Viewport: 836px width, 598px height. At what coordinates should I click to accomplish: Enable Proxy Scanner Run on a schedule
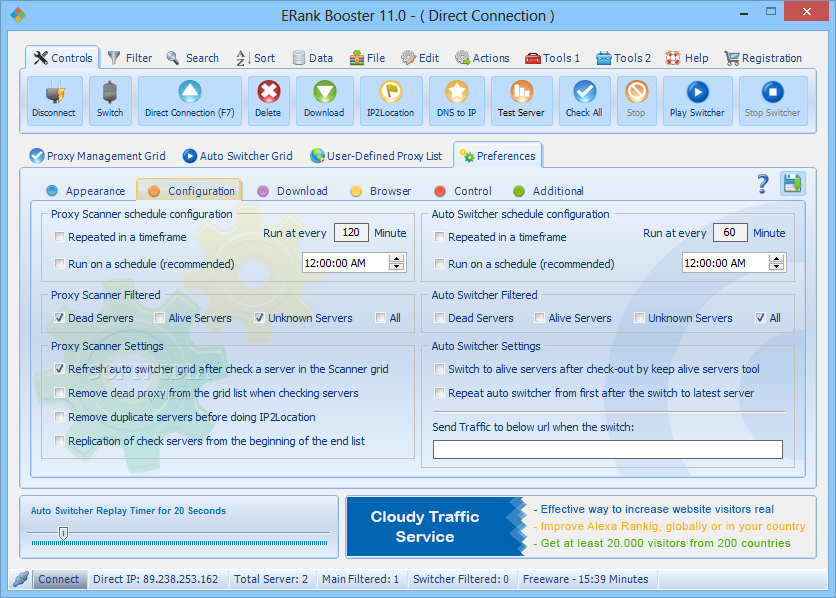click(60, 263)
